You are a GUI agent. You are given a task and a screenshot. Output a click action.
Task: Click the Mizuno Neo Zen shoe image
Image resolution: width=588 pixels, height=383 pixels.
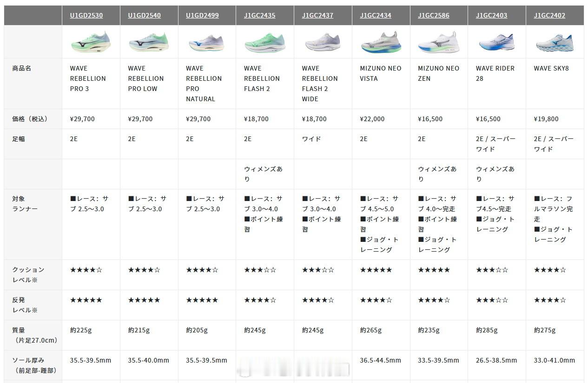(439, 42)
